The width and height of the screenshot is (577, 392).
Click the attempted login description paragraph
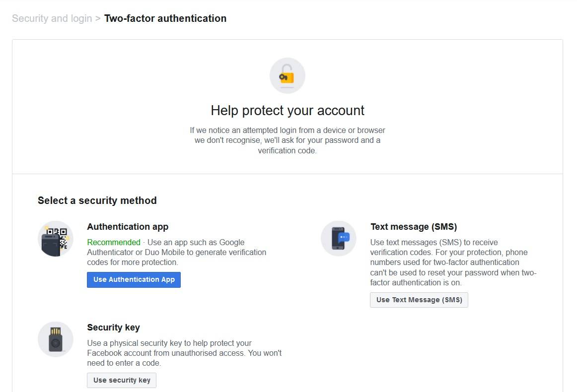click(288, 140)
